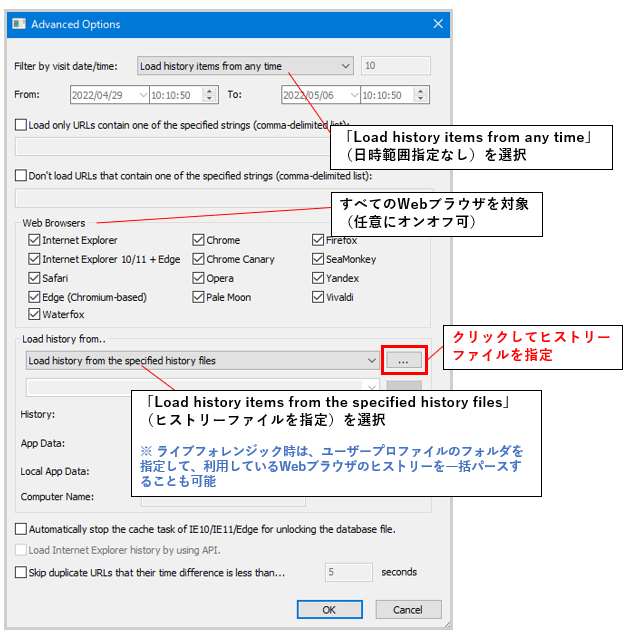Enable Automatically stop the cache task checkbox
Image resolution: width=630 pixels, height=631 pixels.
pyautogui.click(x=21, y=529)
